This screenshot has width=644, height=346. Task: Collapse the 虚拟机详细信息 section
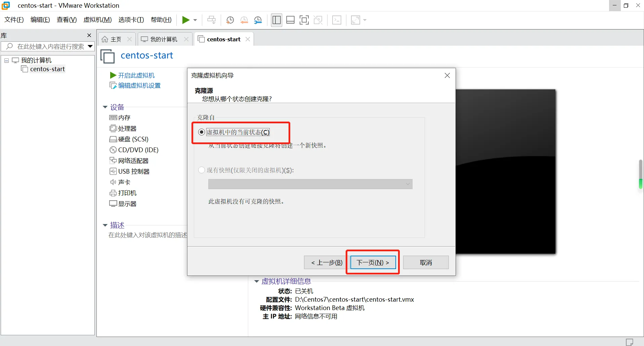pos(257,282)
